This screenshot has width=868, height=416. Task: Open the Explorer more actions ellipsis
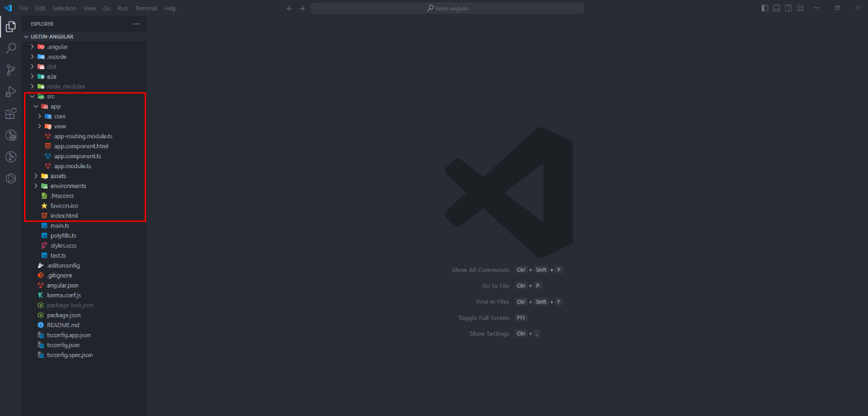click(x=136, y=24)
